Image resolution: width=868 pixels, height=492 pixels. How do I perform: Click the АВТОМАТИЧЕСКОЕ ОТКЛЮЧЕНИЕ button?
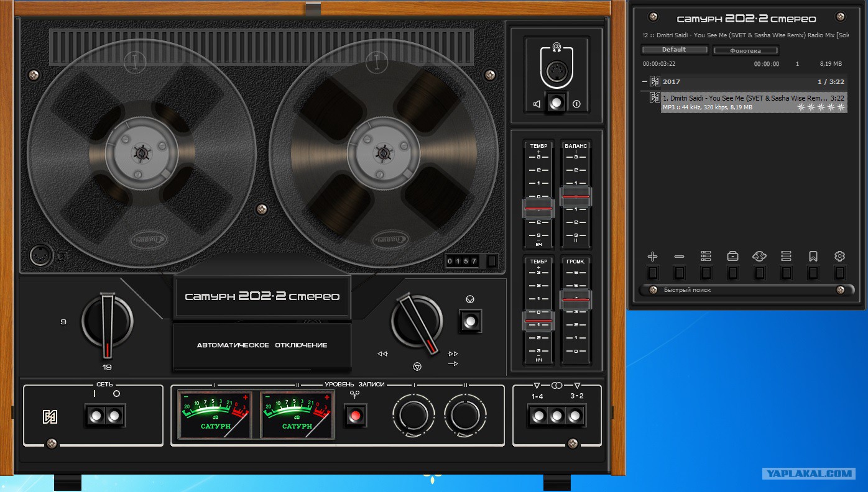(262, 345)
